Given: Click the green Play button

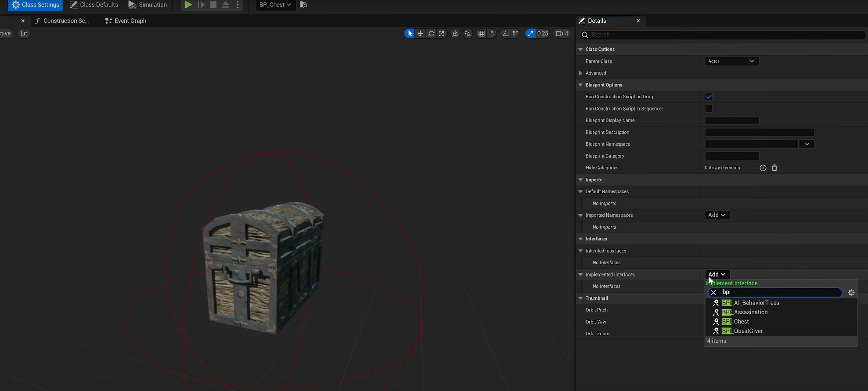Looking at the screenshot, I should 188,5.
